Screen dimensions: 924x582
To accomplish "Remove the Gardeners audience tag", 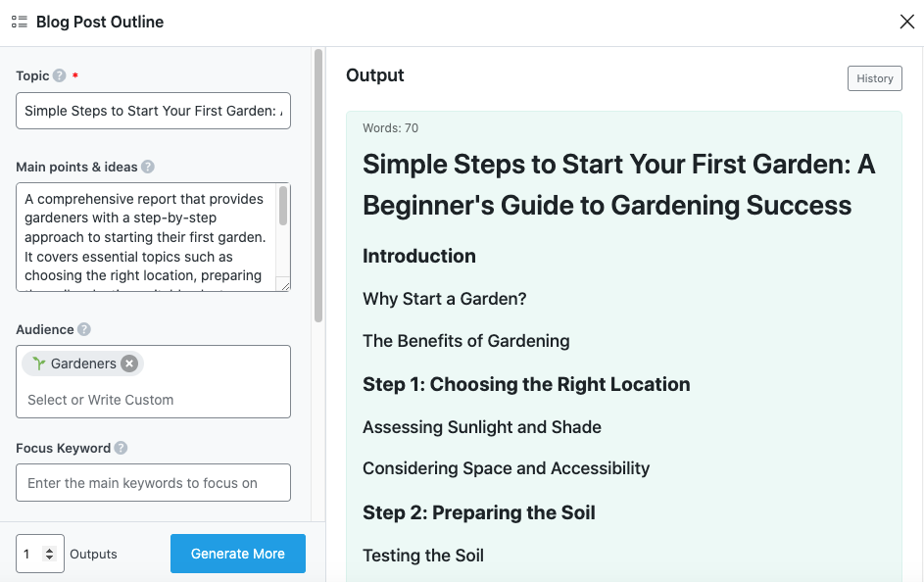I will tap(128, 363).
